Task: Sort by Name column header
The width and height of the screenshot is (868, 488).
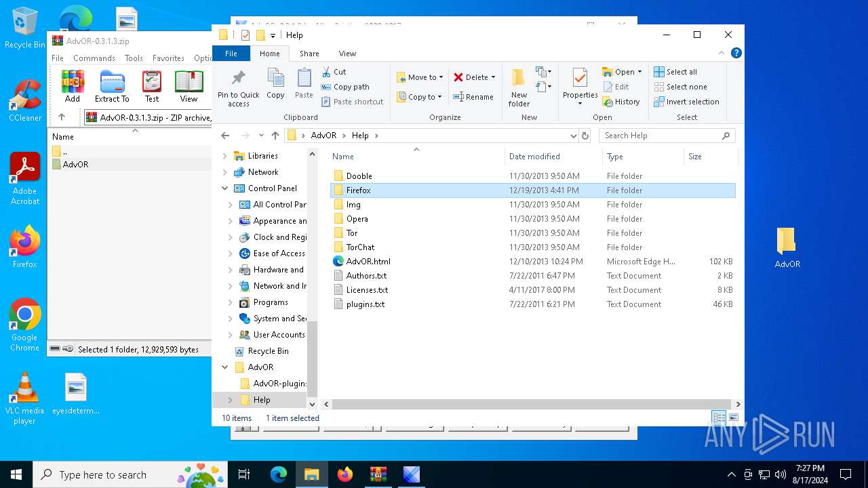Action: coord(416,157)
